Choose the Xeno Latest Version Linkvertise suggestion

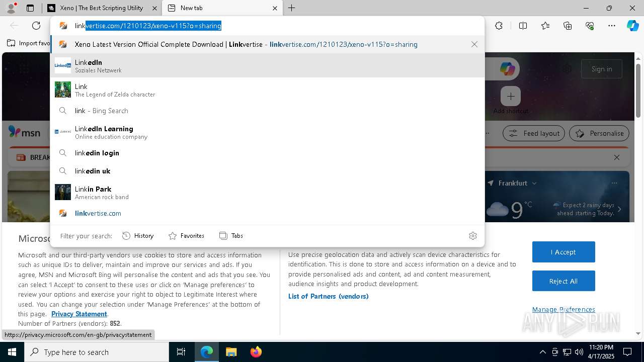coord(267,44)
